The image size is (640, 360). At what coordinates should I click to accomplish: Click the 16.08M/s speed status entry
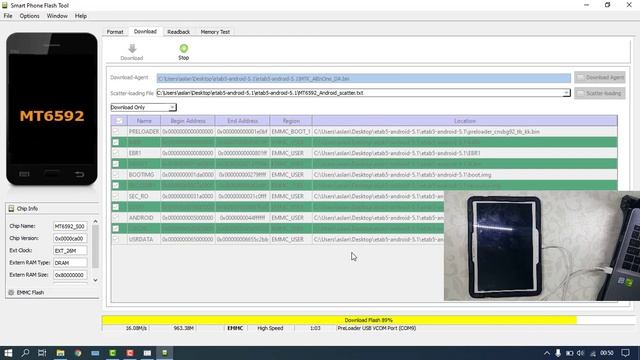point(136,328)
